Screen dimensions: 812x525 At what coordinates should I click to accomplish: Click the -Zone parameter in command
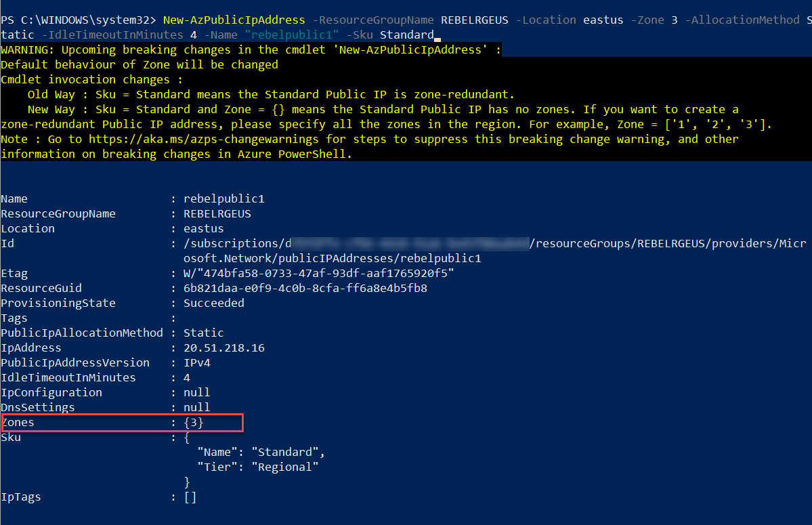(647, 20)
